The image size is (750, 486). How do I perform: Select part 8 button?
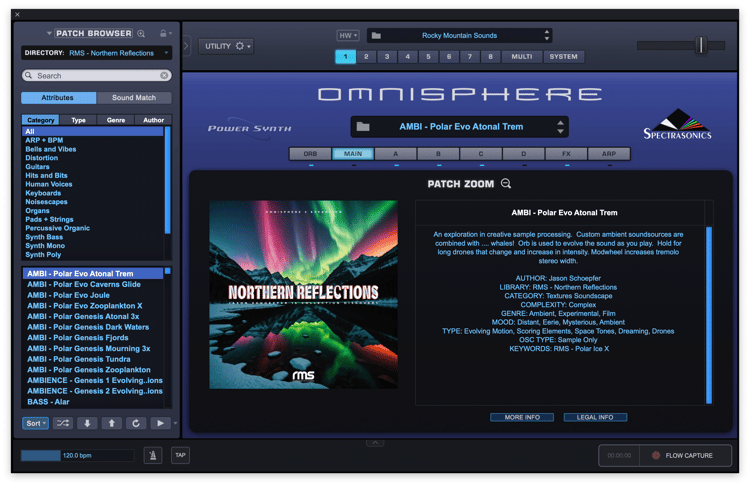pos(490,56)
